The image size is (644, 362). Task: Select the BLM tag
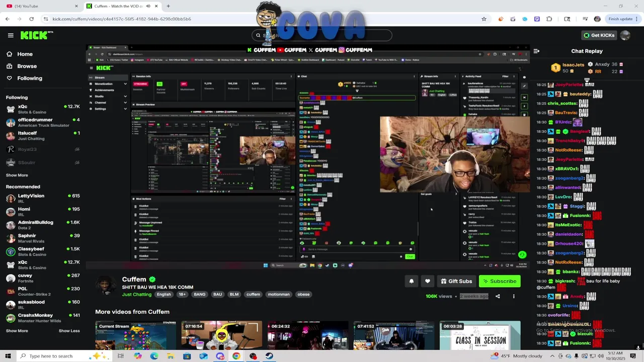coord(234,295)
